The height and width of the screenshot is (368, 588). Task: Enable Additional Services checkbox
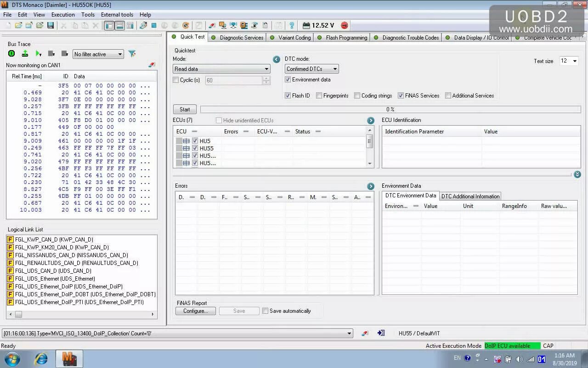[448, 96]
